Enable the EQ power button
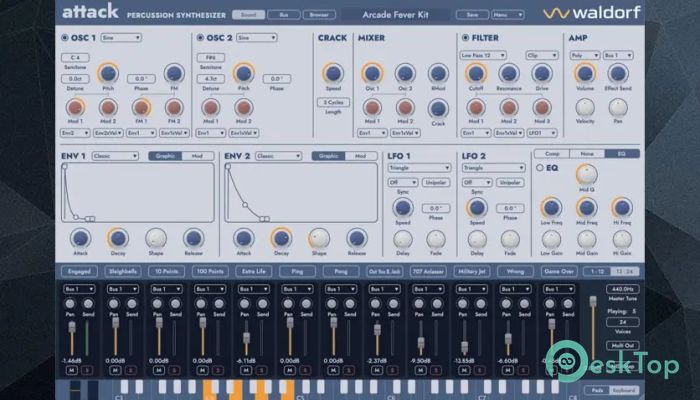This screenshot has width=700, height=400. pos(540,168)
